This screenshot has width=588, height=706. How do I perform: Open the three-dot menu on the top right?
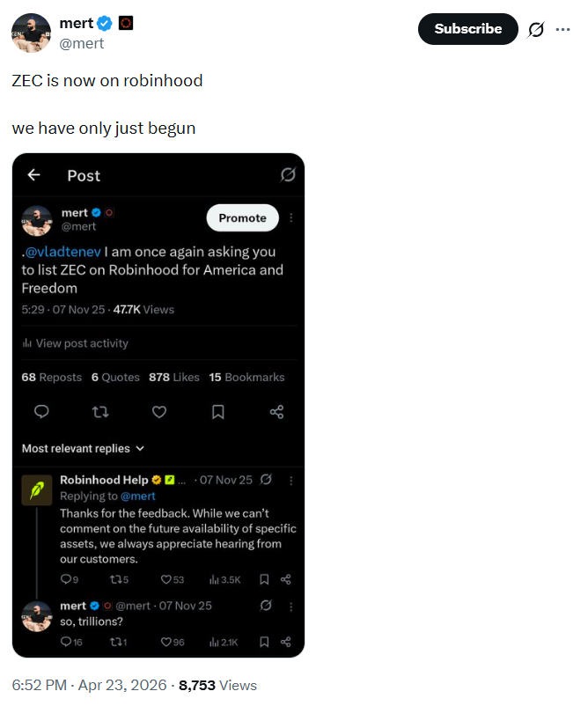(x=563, y=29)
